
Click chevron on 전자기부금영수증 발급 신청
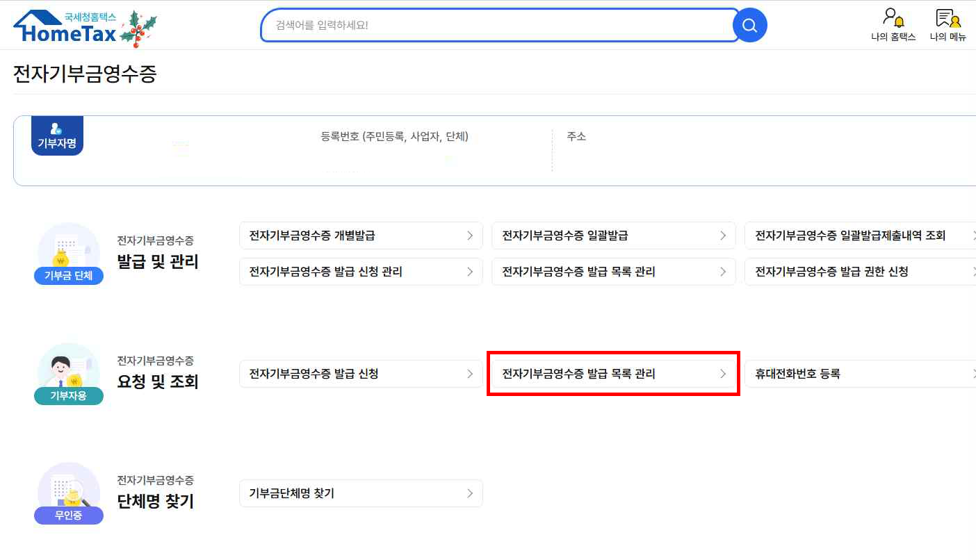point(470,374)
